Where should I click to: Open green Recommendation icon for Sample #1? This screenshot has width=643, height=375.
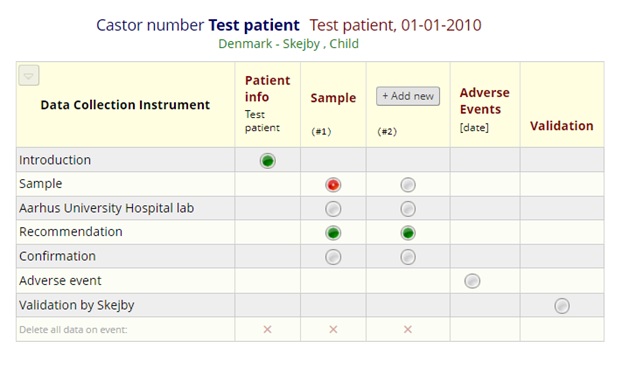333,233
